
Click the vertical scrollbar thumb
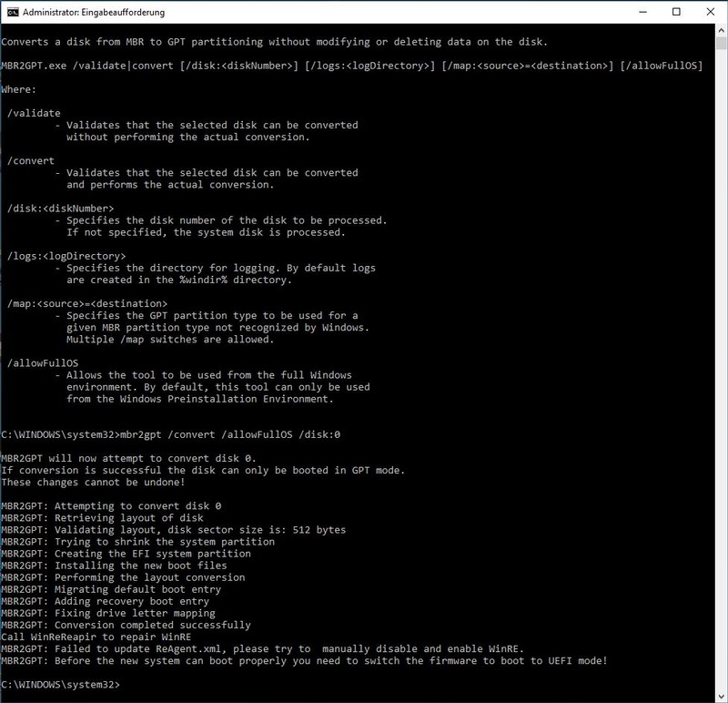point(721,43)
